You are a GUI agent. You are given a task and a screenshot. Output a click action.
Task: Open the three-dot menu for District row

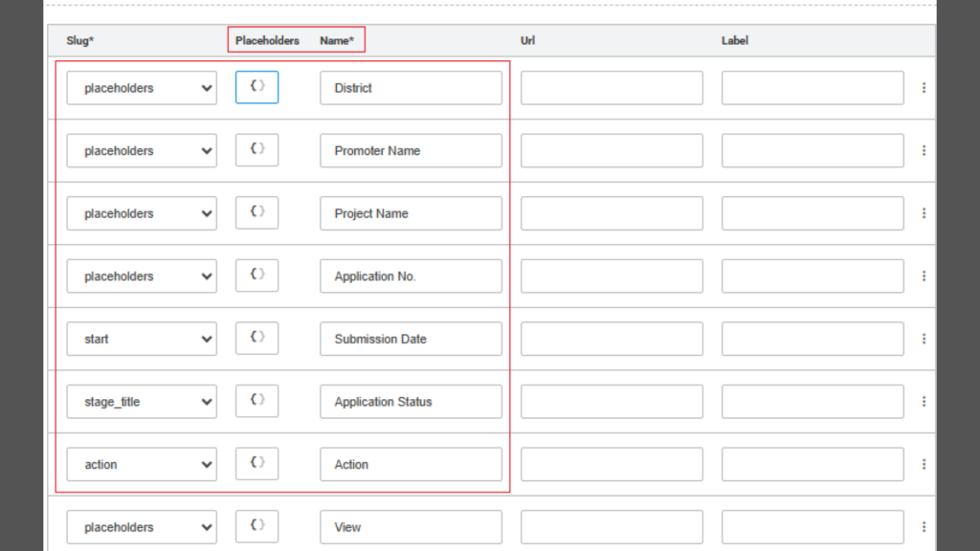click(924, 88)
